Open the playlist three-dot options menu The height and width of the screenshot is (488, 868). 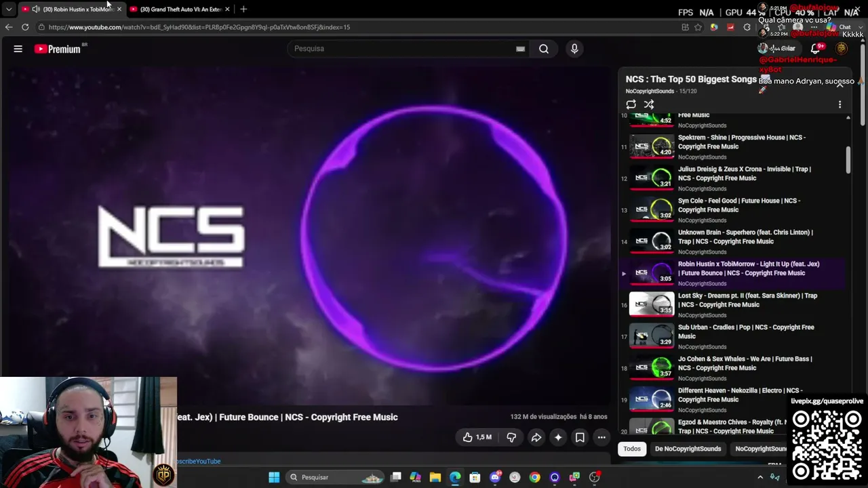840,104
